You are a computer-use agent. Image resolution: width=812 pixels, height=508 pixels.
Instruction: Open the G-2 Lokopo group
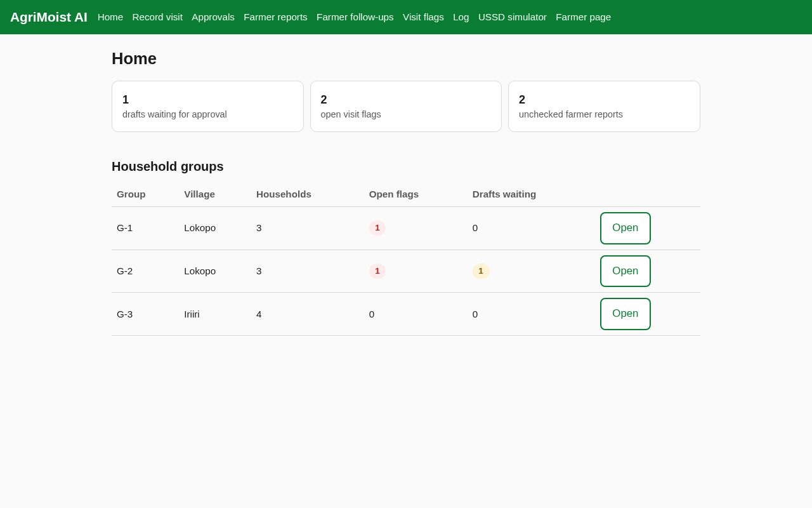coord(625,271)
